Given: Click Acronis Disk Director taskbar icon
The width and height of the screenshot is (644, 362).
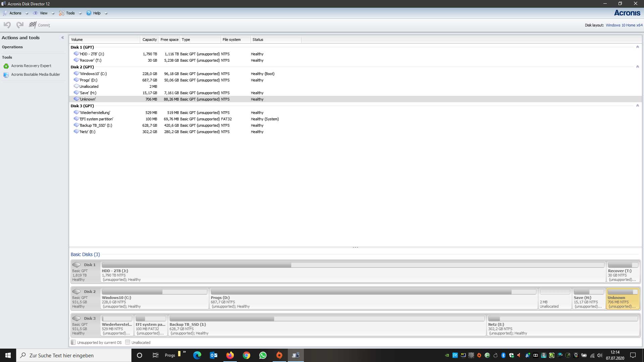Looking at the screenshot, I should point(296,355).
